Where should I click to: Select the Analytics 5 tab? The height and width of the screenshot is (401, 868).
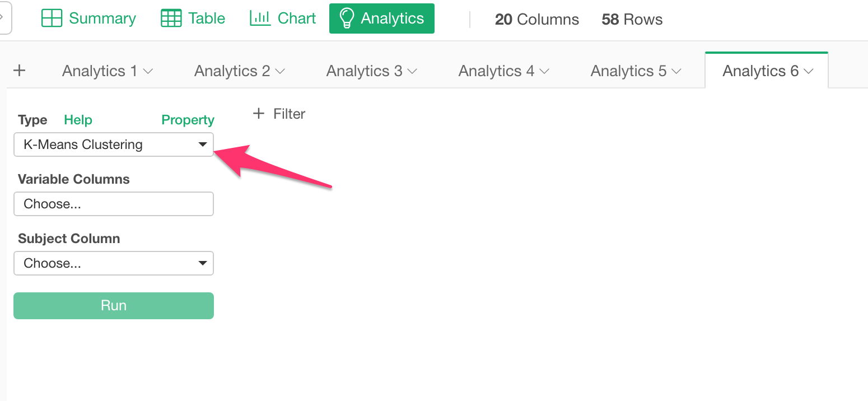click(x=628, y=71)
